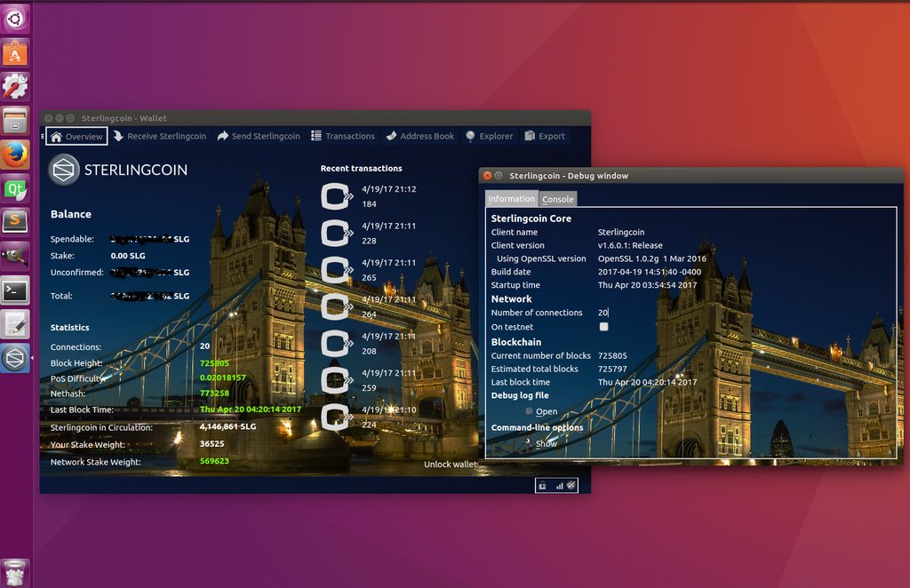Click the Sterlingcoin icon in the Ubuntu dock

pos(15,358)
